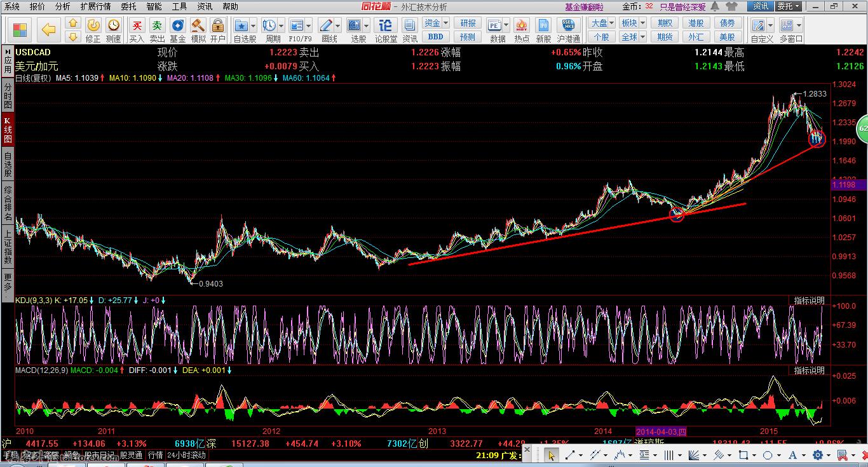The height and width of the screenshot is (467, 868).
Task: Click the 外汇 button
Action: click(696, 37)
